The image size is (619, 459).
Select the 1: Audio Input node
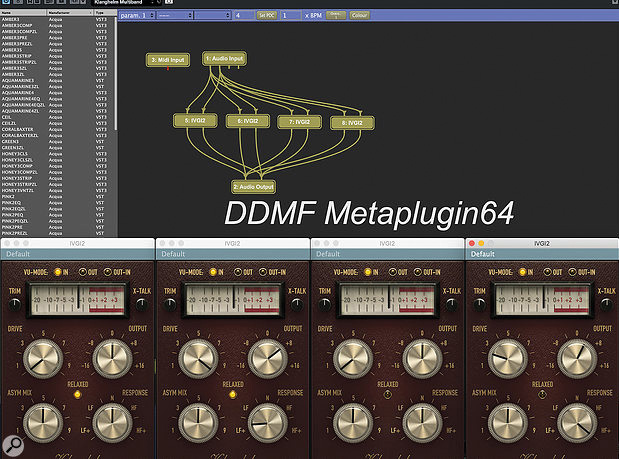click(225, 58)
